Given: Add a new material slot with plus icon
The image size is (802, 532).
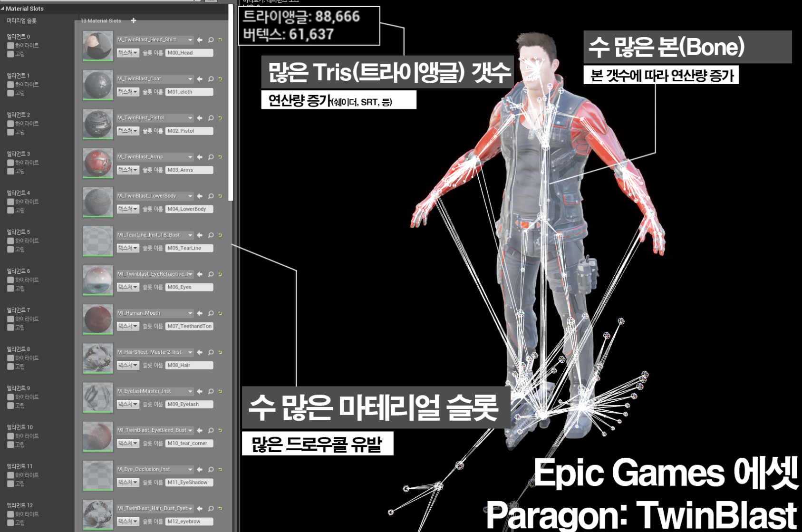Looking at the screenshot, I should coord(134,20).
